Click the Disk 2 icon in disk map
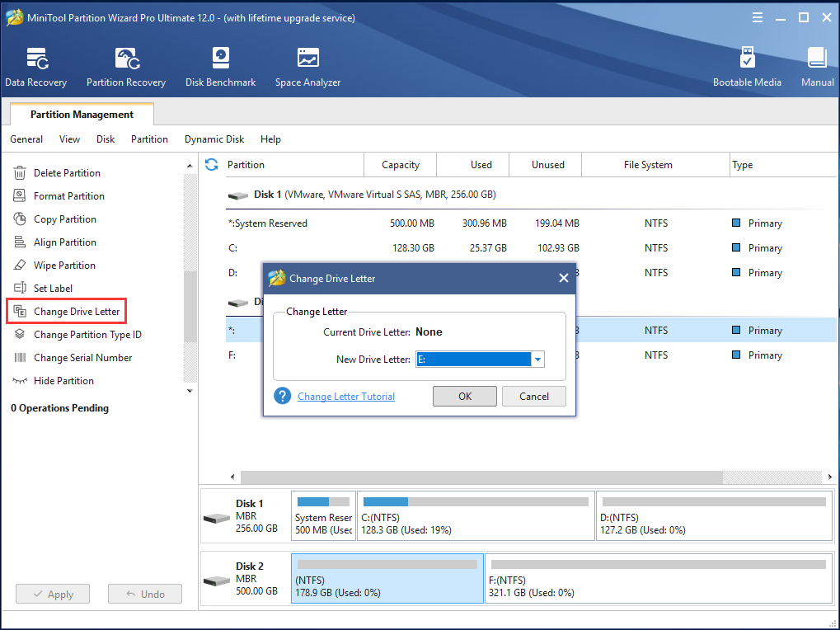The height and width of the screenshot is (630, 840). pyautogui.click(x=217, y=581)
